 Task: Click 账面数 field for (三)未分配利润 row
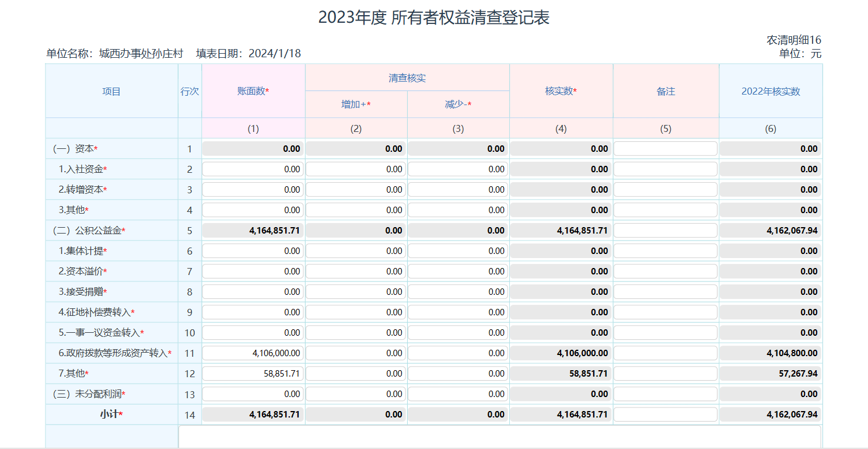[x=253, y=394]
